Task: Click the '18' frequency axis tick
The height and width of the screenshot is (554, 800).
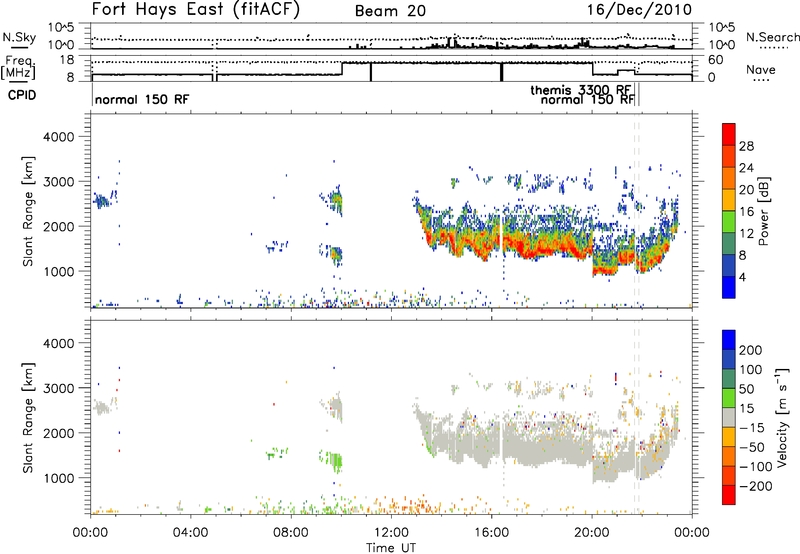Action: pyautogui.click(x=67, y=60)
